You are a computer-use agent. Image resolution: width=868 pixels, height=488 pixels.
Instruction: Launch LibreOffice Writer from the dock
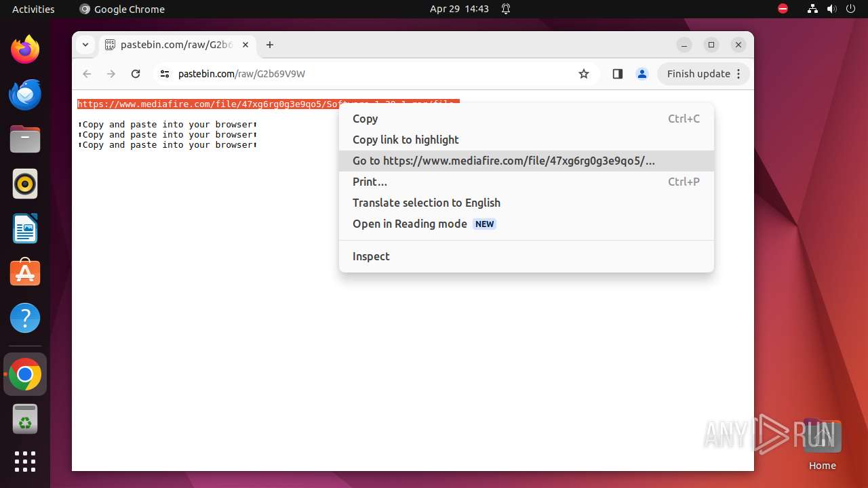click(x=25, y=228)
